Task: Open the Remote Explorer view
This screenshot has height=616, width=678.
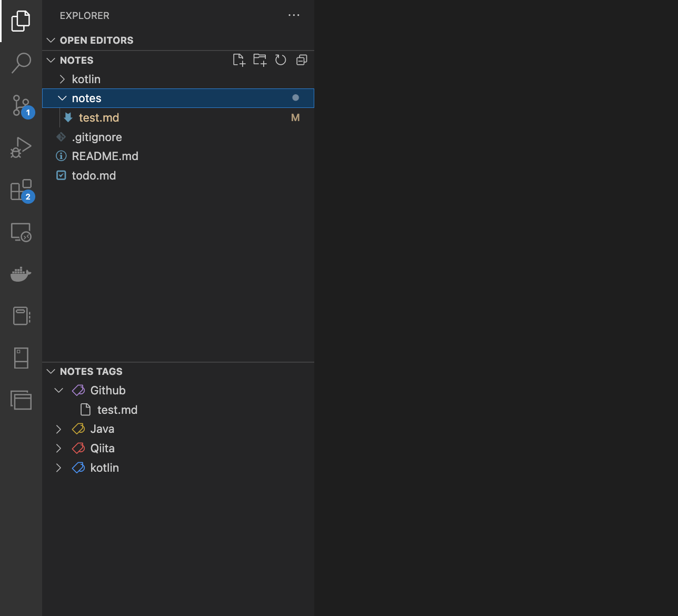Action: (x=21, y=232)
